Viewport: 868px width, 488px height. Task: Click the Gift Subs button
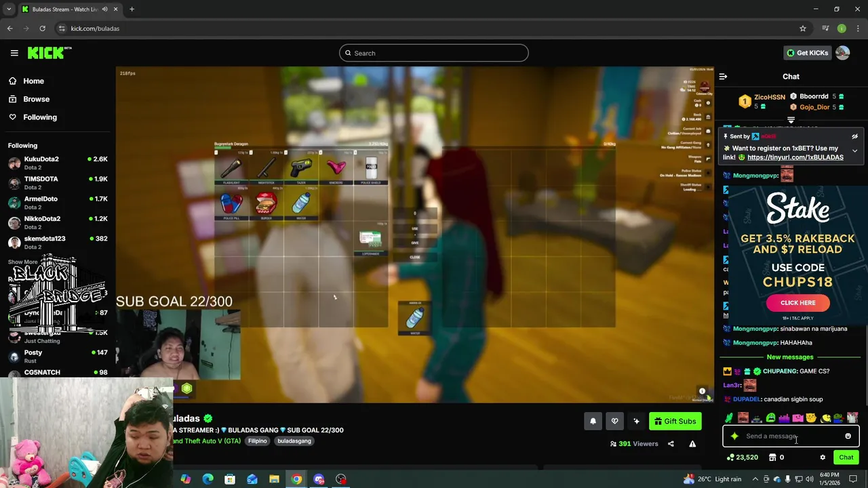675,422
